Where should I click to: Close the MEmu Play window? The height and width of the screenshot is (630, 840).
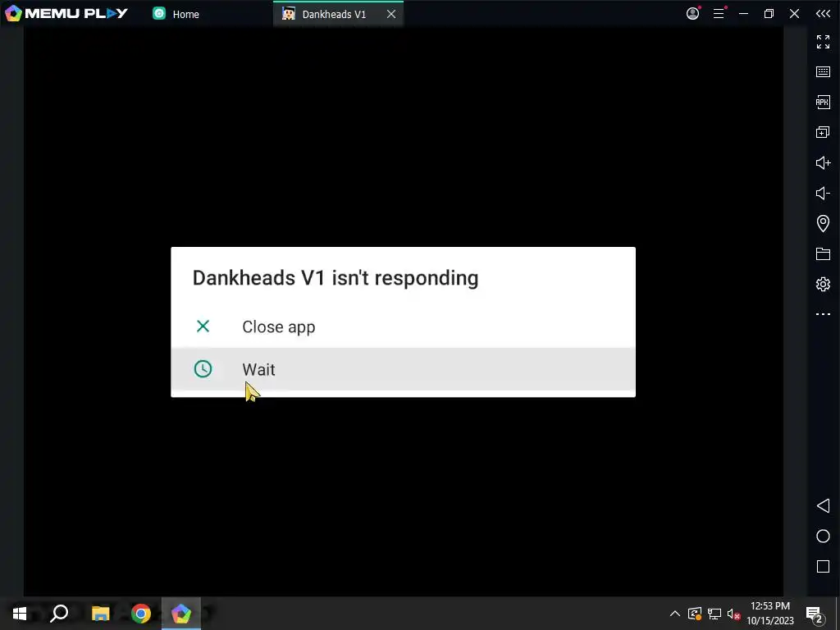tap(794, 14)
